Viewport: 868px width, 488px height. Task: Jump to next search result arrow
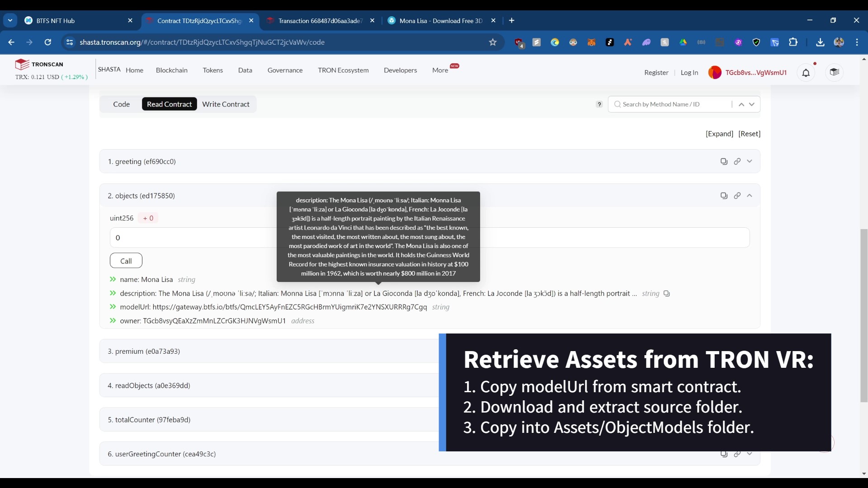752,104
